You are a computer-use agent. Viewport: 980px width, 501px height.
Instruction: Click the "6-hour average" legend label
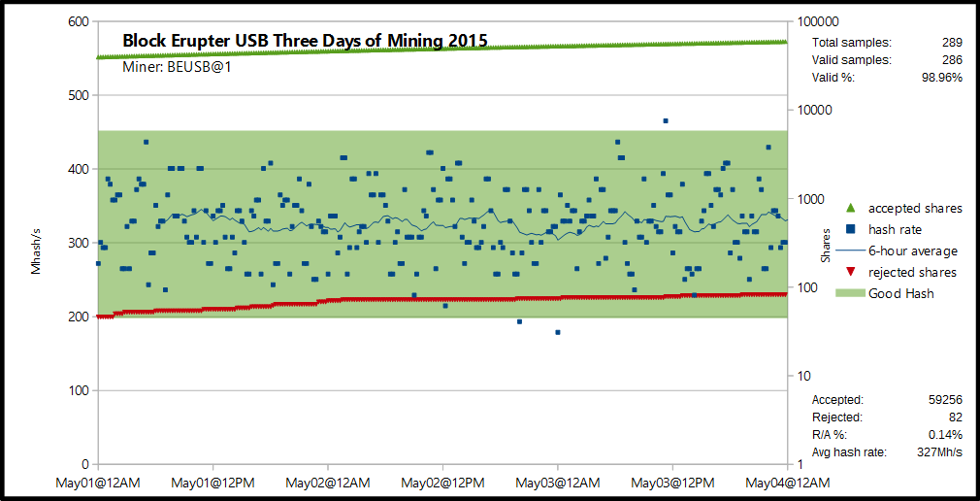click(x=913, y=251)
